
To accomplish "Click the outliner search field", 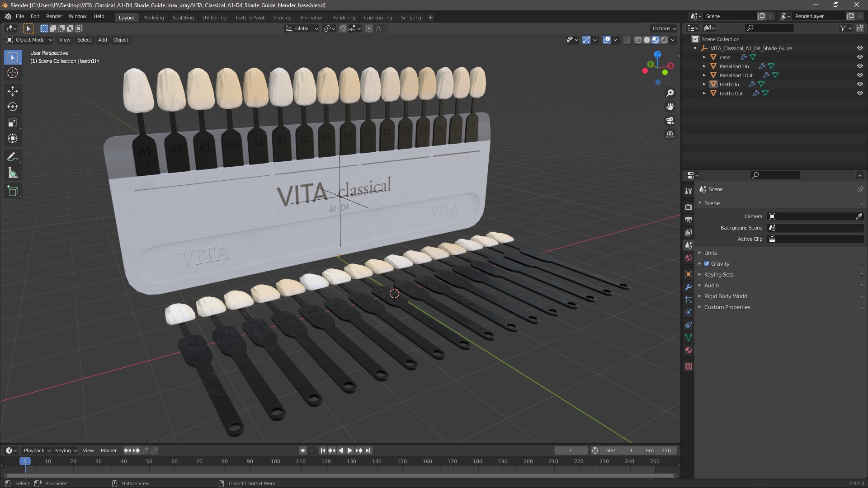I will (x=769, y=28).
